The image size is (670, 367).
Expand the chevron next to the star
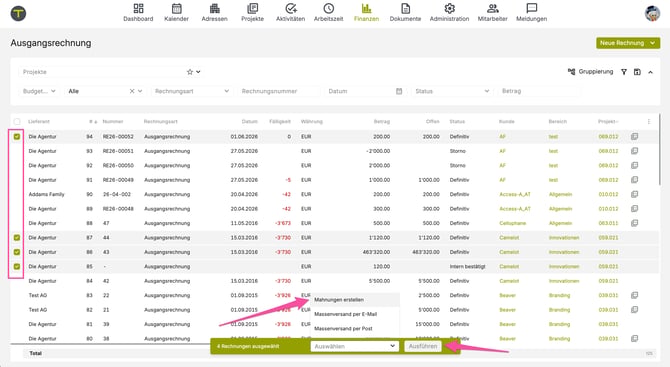[198, 72]
